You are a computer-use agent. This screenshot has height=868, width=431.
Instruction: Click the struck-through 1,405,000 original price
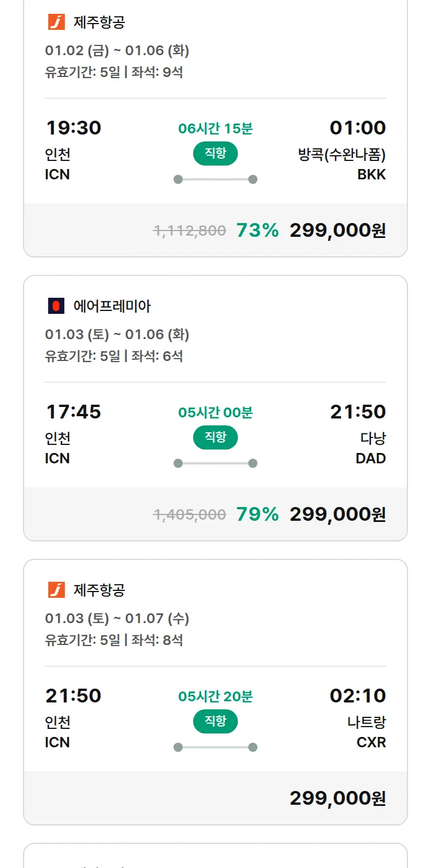[190, 515]
